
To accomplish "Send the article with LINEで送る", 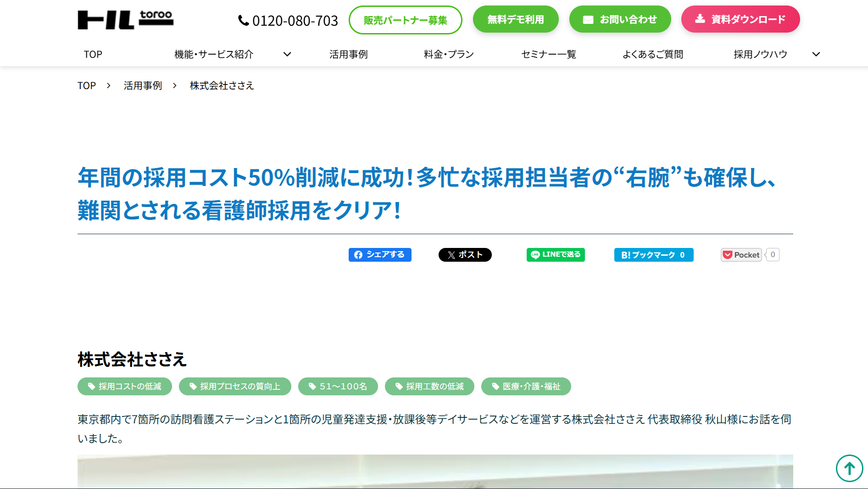I will [555, 254].
